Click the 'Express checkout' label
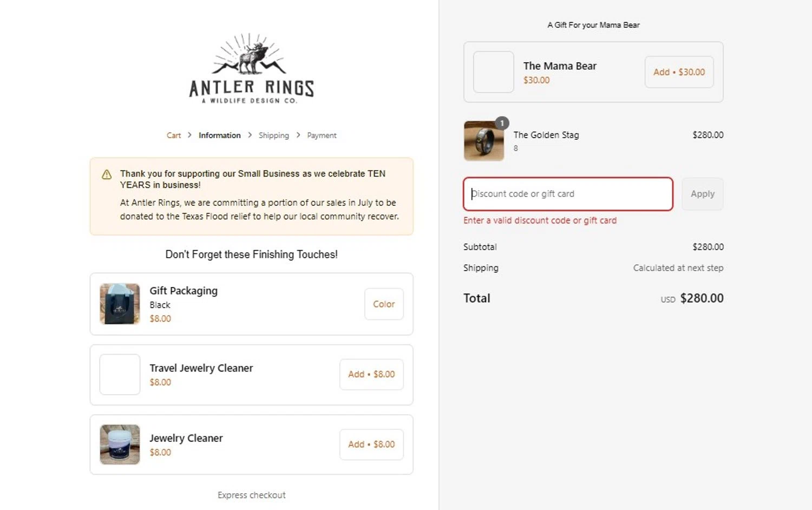This screenshot has height=510, width=812. tap(251, 495)
